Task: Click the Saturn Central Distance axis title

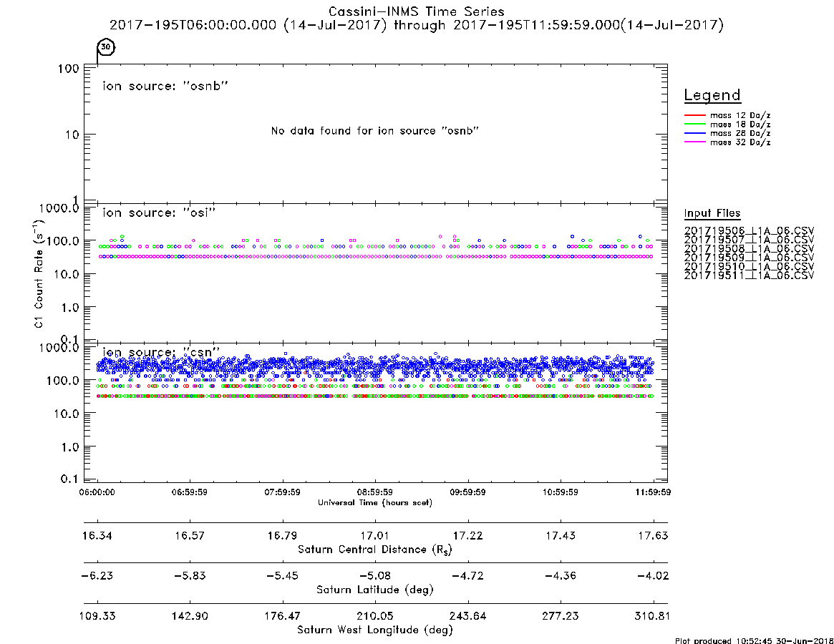Action: coord(375,550)
